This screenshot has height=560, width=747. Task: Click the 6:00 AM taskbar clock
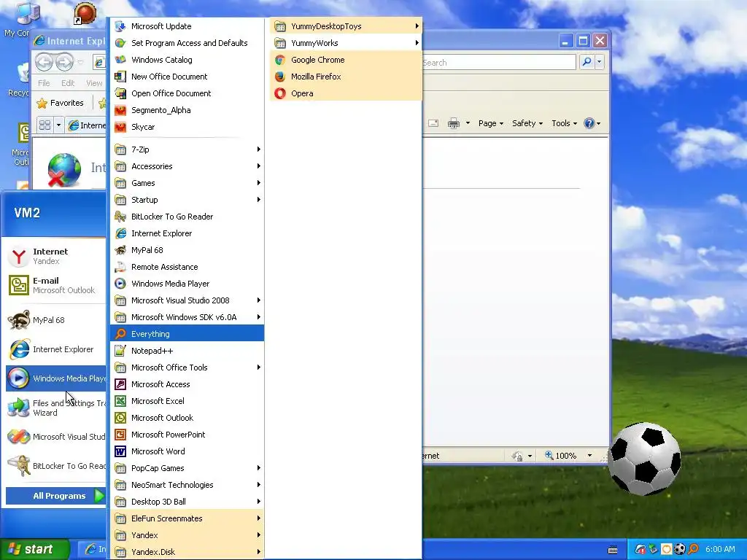pos(720,549)
